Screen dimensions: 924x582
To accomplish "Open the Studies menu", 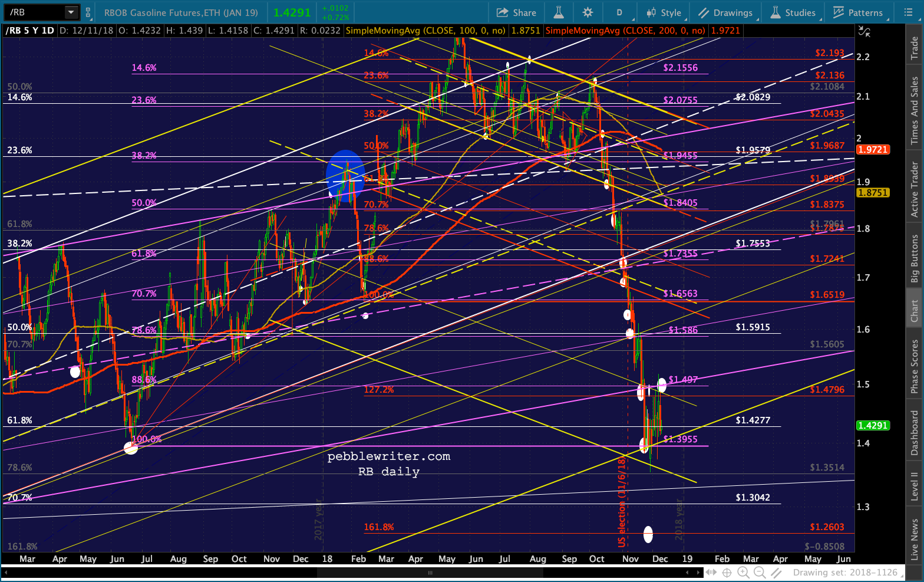I will point(793,12).
